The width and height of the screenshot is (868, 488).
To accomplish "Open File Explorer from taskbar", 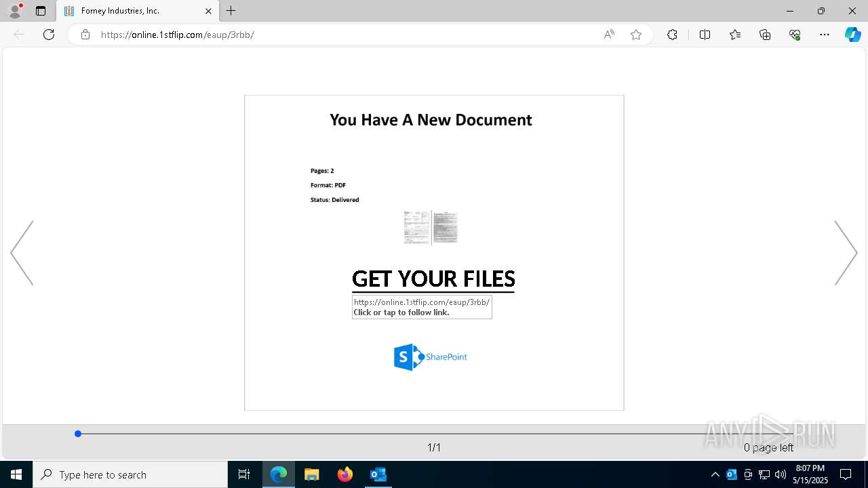I will (312, 474).
